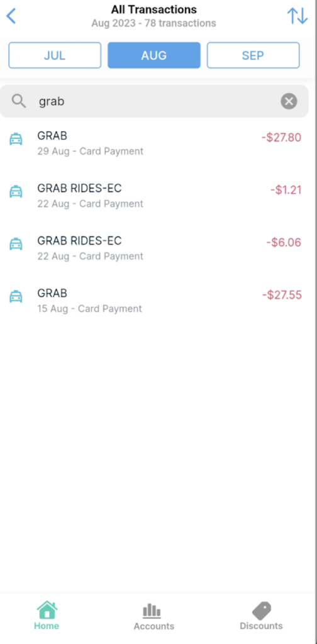This screenshot has height=644, width=317.
Task: Click taxi icon of $6.06 GRAB RIDES-EC
Action: click(16, 245)
